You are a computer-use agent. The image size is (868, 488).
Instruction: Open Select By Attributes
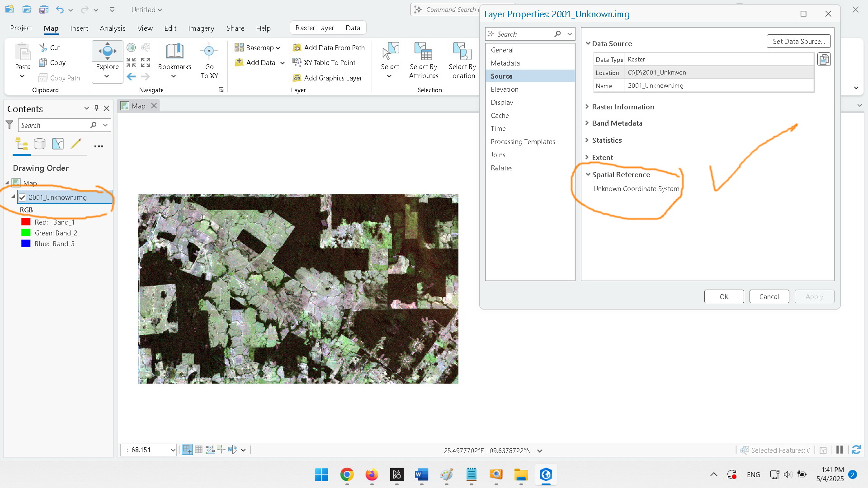tap(423, 61)
